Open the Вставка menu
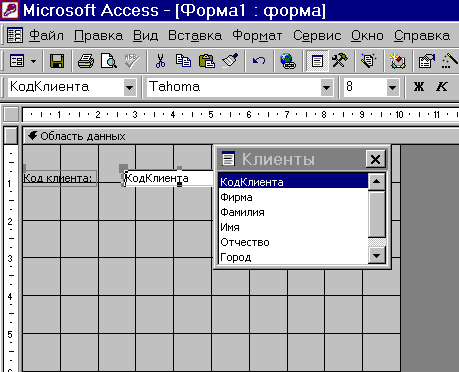Screen dimensions: 459x372 (195, 35)
